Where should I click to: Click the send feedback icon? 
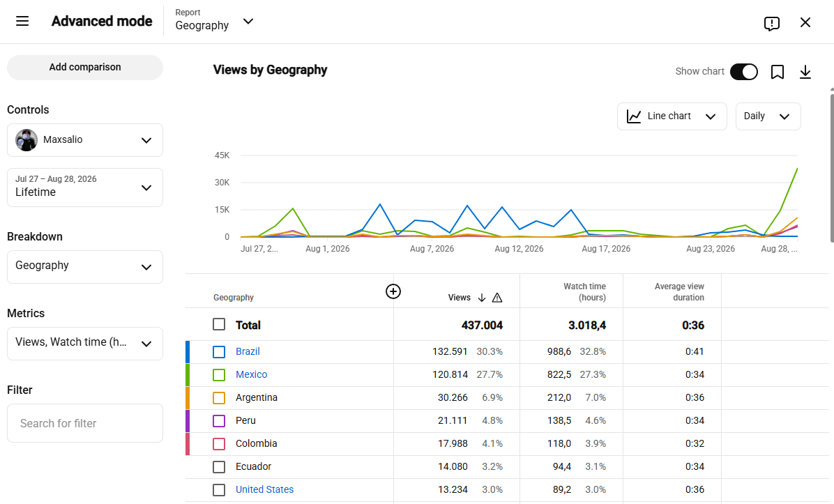pyautogui.click(x=771, y=23)
